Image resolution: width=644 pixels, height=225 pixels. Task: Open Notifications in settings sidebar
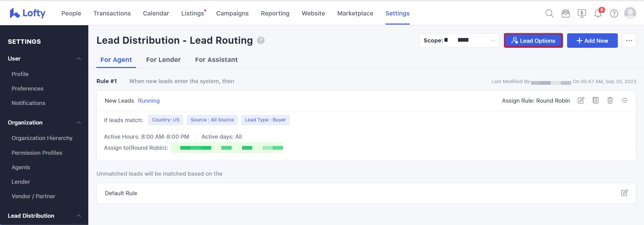pos(28,103)
